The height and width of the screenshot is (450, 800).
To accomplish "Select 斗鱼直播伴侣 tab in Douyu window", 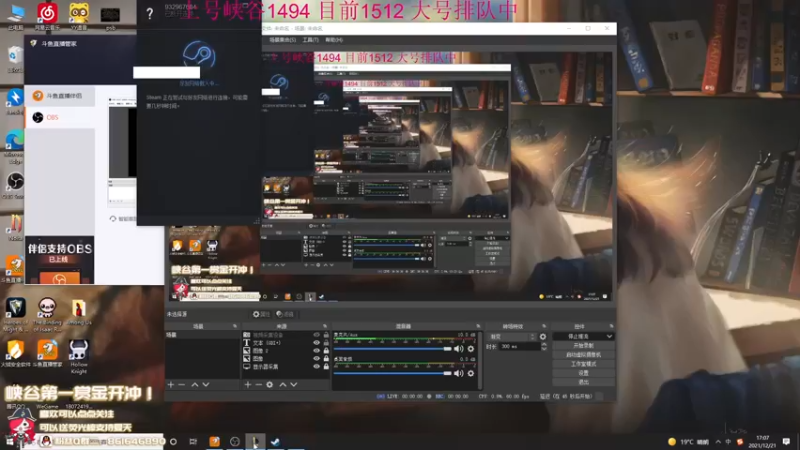I will click(60, 96).
